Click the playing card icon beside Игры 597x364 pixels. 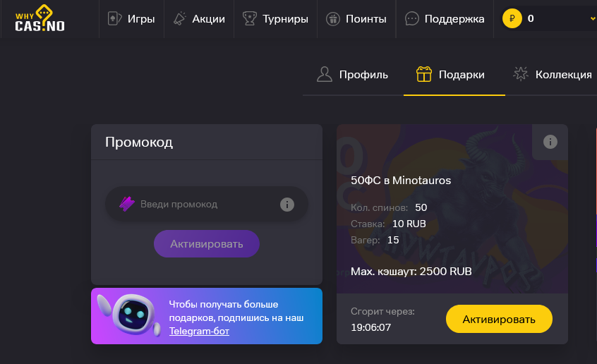coord(114,18)
